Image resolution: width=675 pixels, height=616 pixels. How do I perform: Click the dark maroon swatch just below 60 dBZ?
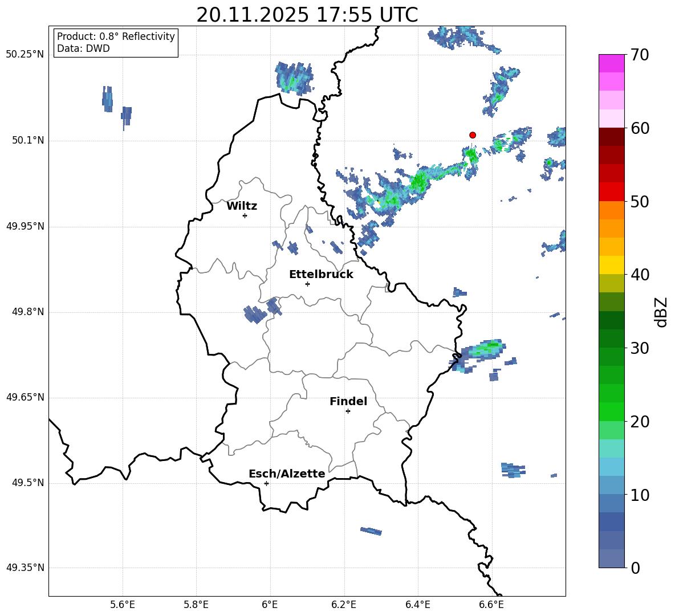coord(612,137)
